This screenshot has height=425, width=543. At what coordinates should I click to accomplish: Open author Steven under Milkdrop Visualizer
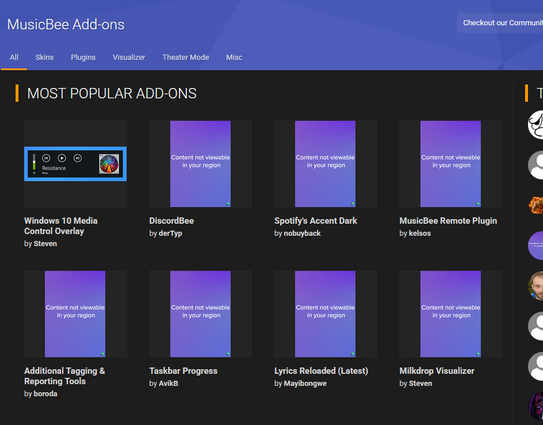(420, 383)
